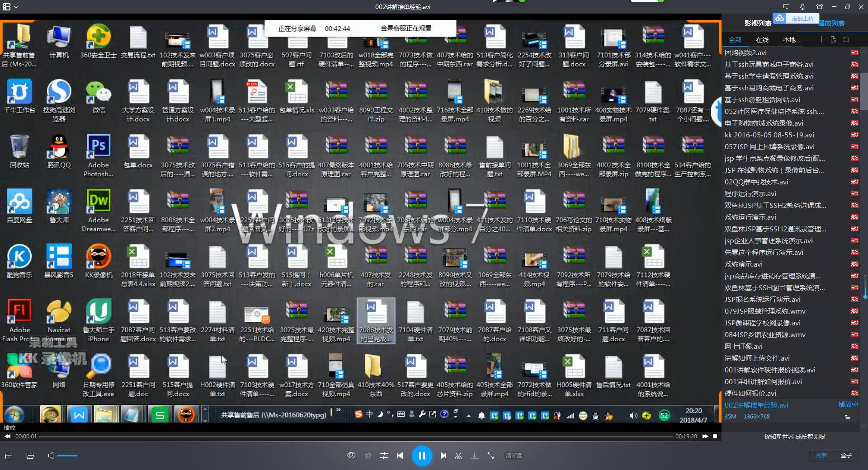Open the feedback message icon in title bar
Viewport: 868px width, 470px height.
click(786, 7)
